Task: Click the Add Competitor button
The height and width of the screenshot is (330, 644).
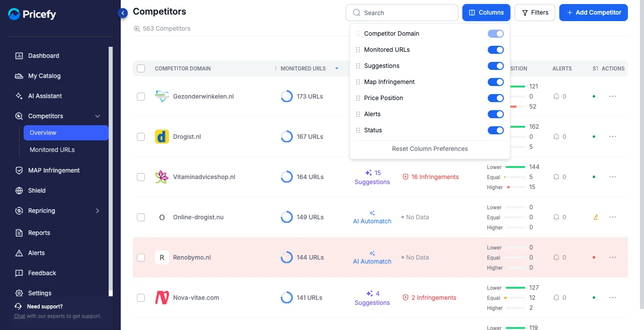Action: pyautogui.click(x=593, y=13)
